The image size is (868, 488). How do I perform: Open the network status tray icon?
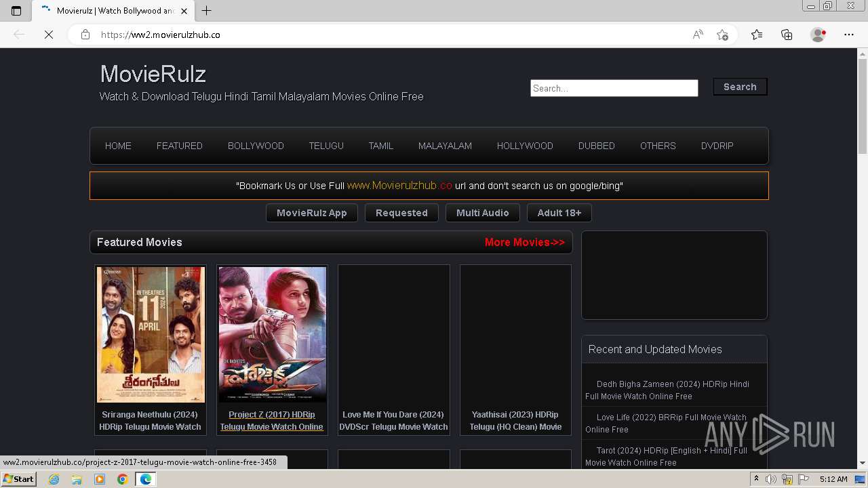(787, 479)
